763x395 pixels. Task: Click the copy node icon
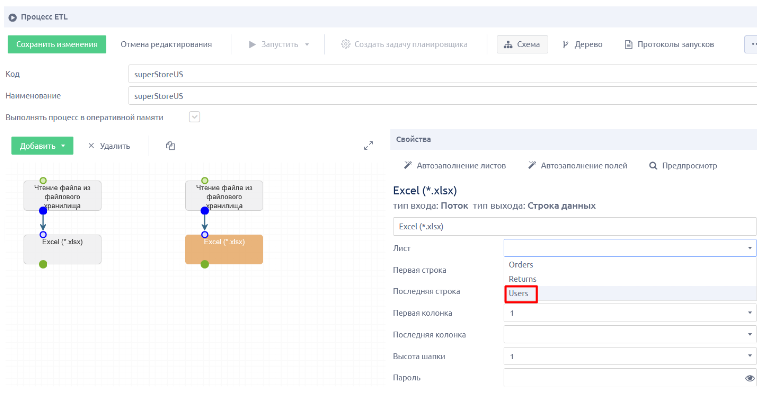coord(170,146)
